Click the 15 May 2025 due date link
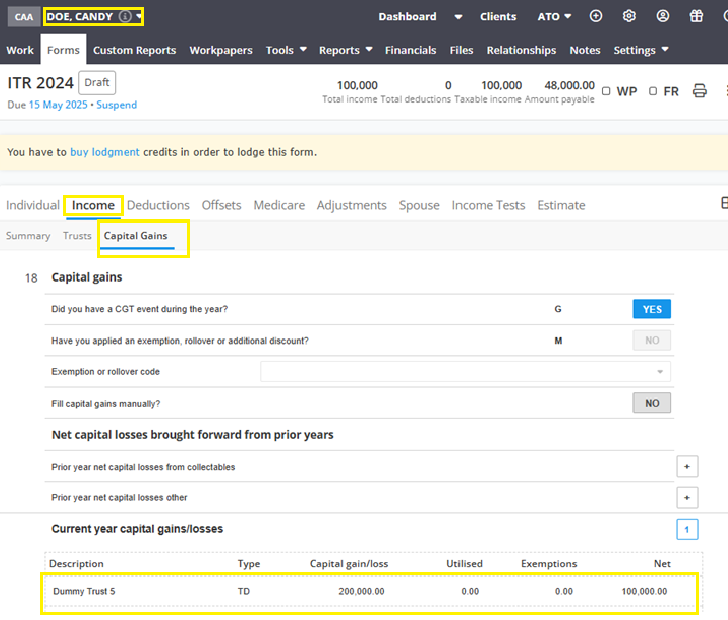Viewport: 728px width, 620px height. (58, 105)
